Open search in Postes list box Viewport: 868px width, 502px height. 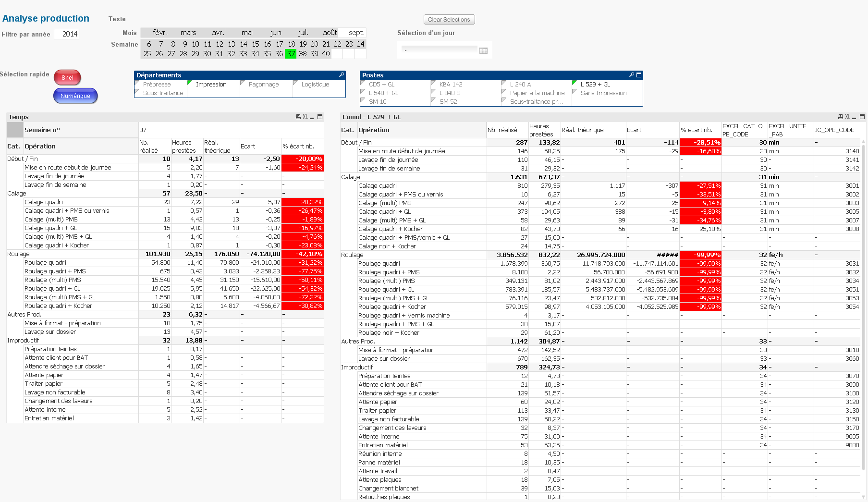pyautogui.click(x=632, y=75)
